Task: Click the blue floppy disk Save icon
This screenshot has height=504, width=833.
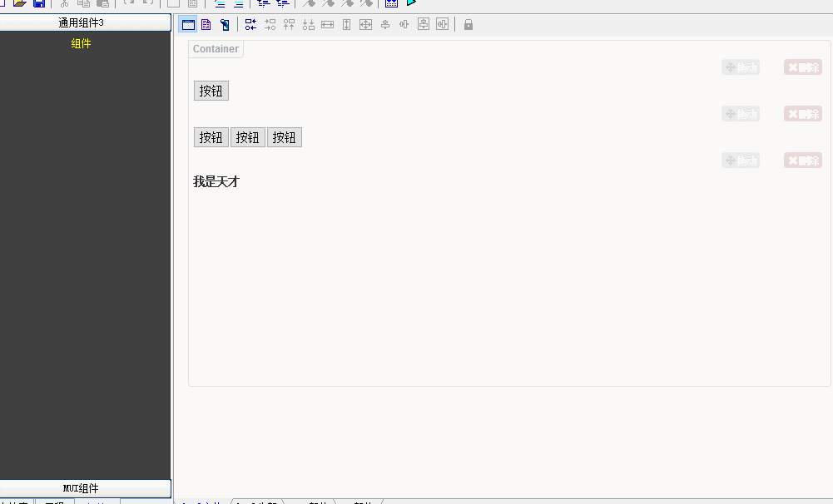Action: coord(39,3)
